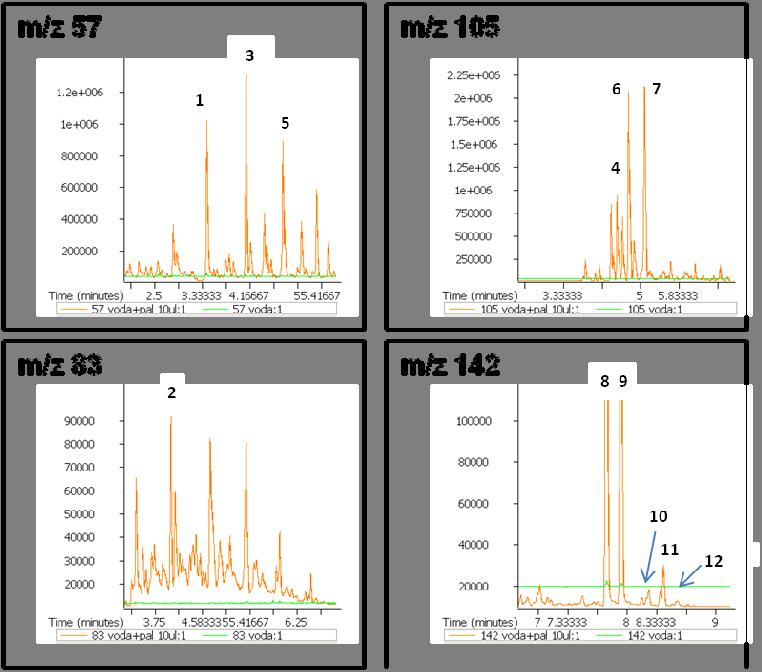
Task: Click the "50000" y-axis value
Action: coord(79,514)
